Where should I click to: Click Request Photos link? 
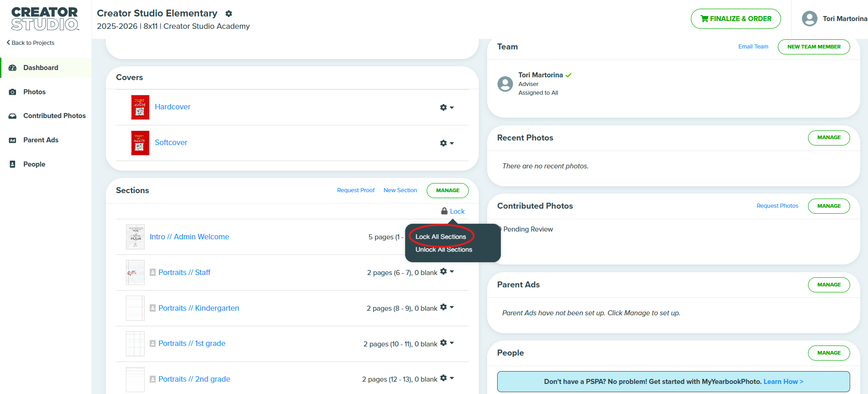tap(777, 206)
